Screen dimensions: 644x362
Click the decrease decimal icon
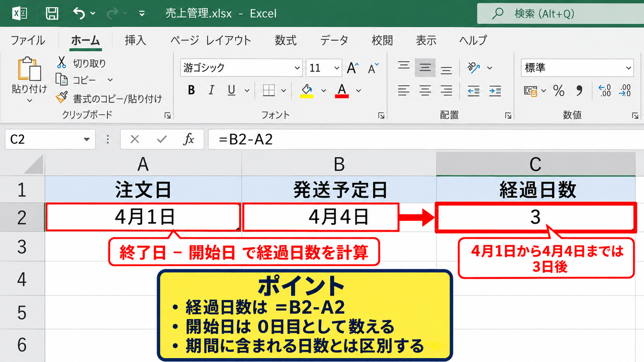point(625,91)
